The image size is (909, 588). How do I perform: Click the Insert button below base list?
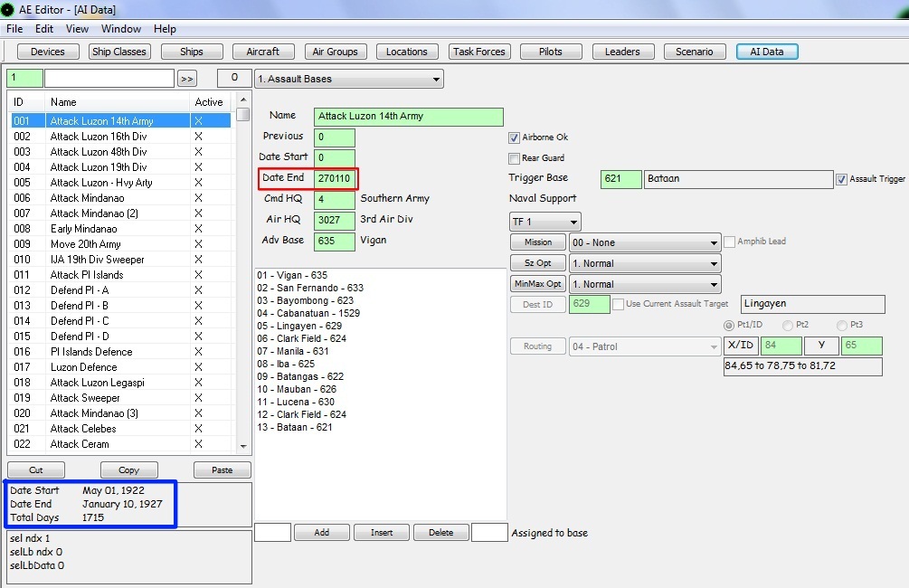coord(382,532)
